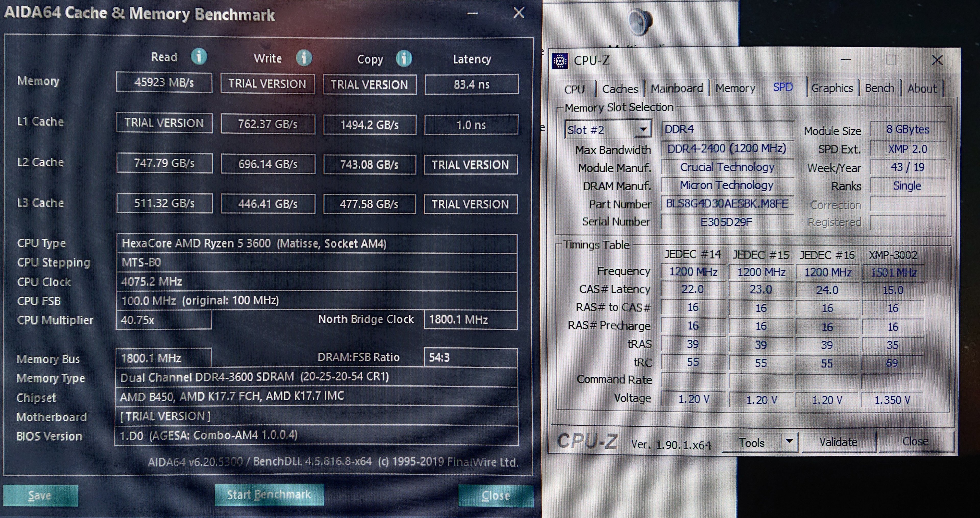Image resolution: width=980 pixels, height=518 pixels.
Task: Click the CPU-Z title bar icon
Action: [560, 61]
